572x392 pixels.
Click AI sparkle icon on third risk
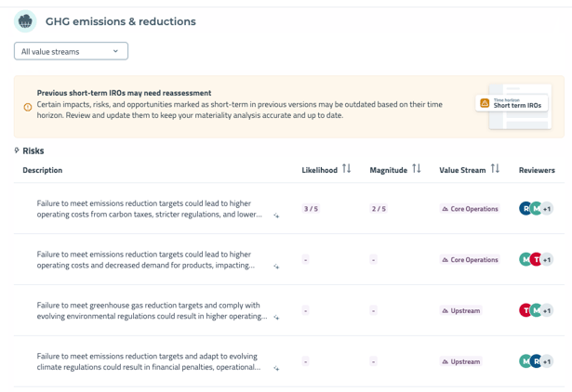click(x=276, y=318)
